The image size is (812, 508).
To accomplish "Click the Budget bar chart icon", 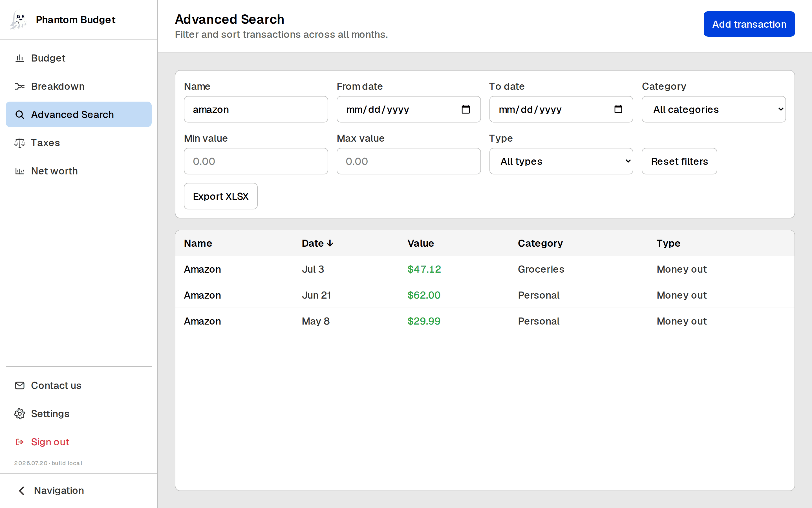I will pos(20,58).
